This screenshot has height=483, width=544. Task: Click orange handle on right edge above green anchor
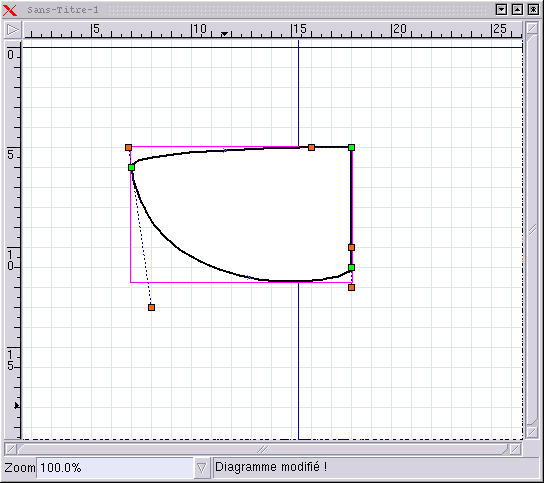(351, 247)
